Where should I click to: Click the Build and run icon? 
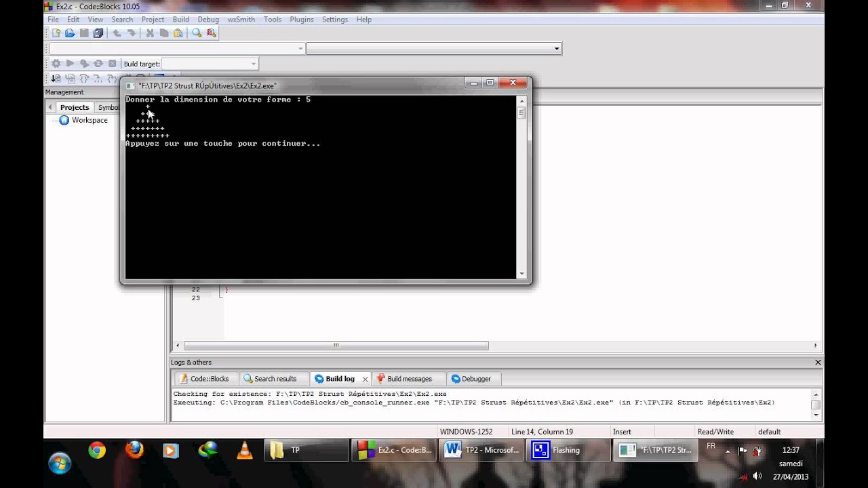[x=84, y=64]
